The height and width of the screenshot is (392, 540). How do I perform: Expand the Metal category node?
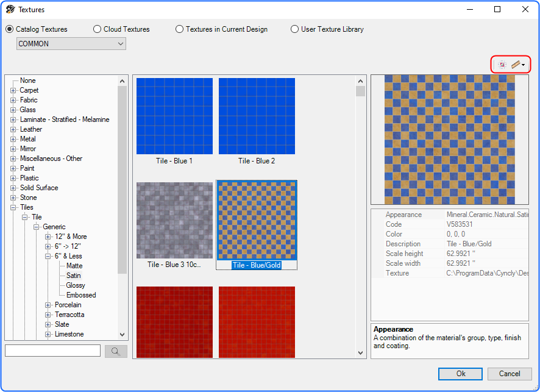[x=13, y=139]
